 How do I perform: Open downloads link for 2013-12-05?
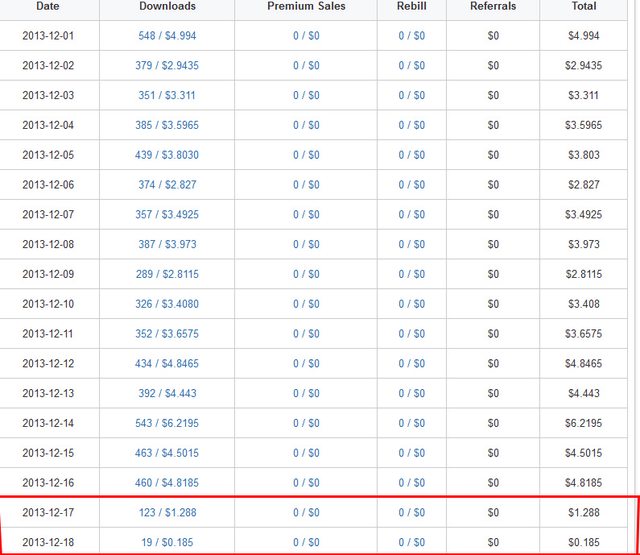[x=167, y=155]
